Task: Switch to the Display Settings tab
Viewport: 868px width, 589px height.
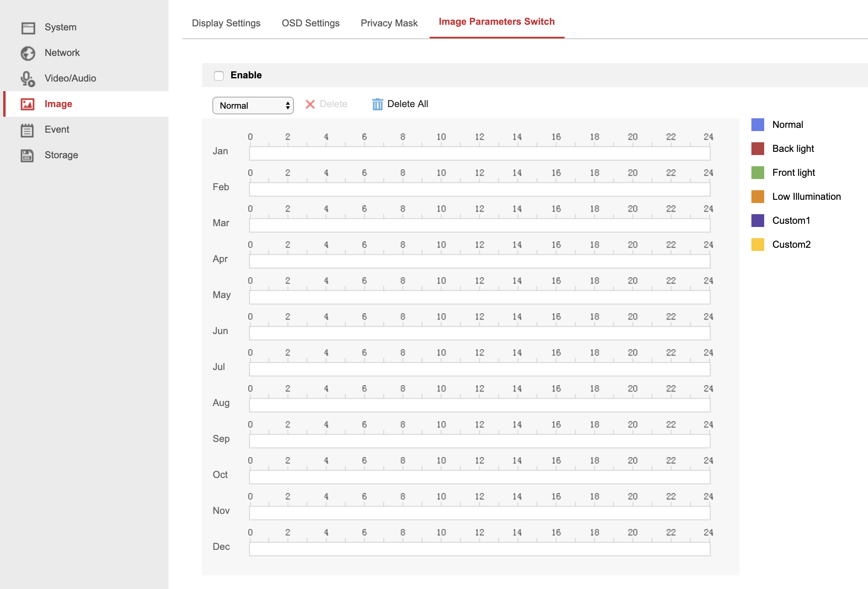Action: [226, 23]
